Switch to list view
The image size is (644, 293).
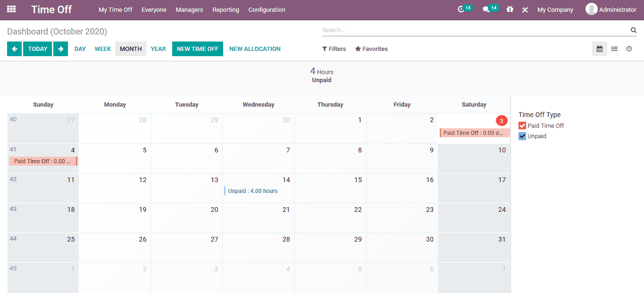615,49
